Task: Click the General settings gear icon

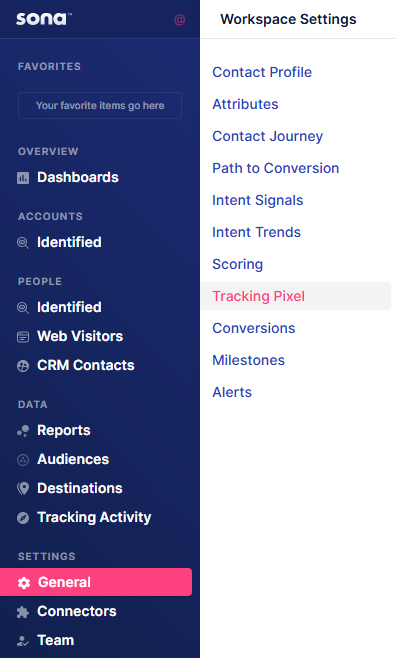Action: (24, 582)
